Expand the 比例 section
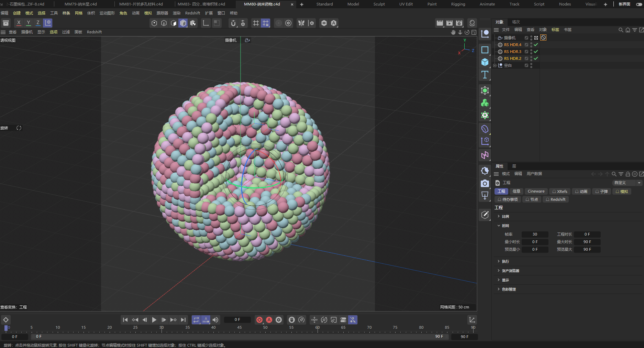 pos(499,216)
